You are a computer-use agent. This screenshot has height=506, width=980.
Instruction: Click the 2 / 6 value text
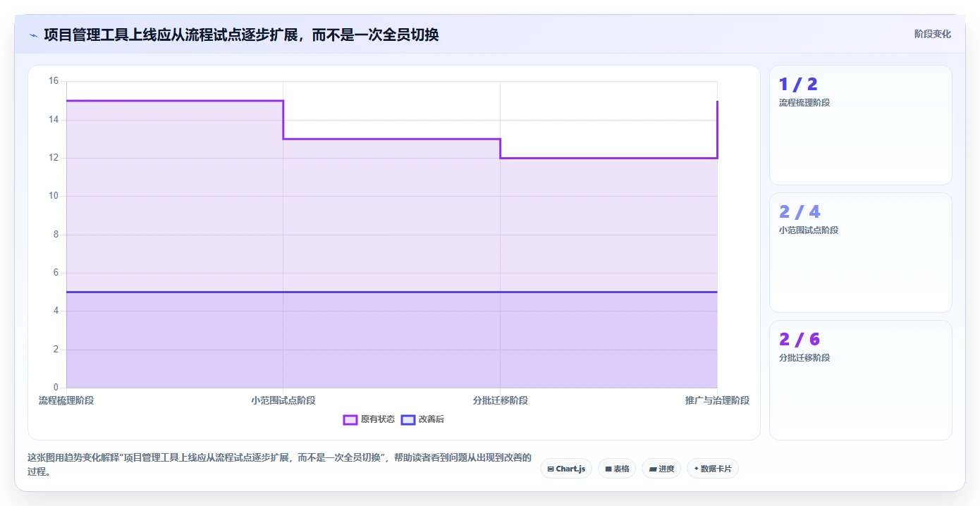(800, 340)
